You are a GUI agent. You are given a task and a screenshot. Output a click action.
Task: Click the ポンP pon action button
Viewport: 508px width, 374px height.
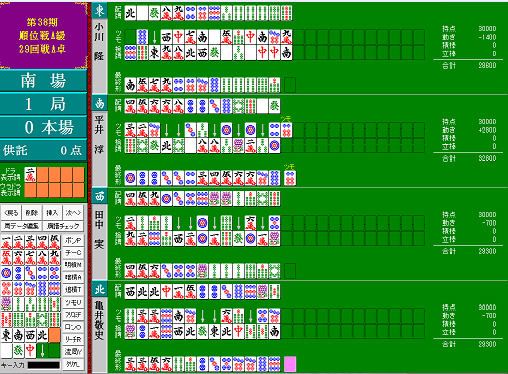pyautogui.click(x=73, y=240)
